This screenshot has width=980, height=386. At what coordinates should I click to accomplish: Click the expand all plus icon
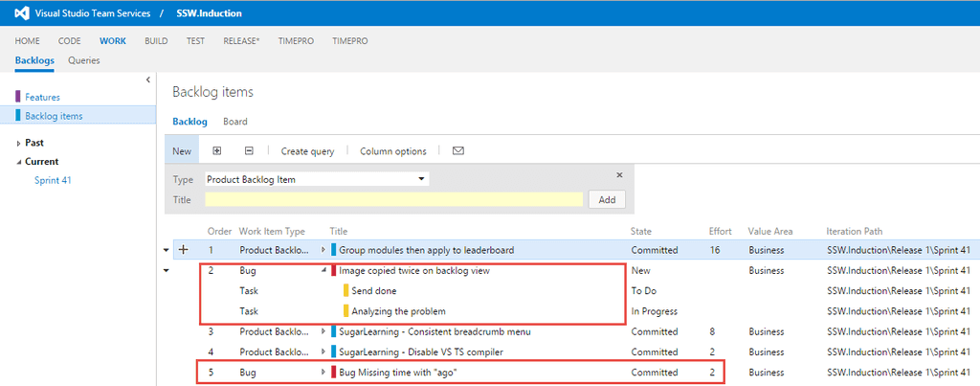click(217, 151)
